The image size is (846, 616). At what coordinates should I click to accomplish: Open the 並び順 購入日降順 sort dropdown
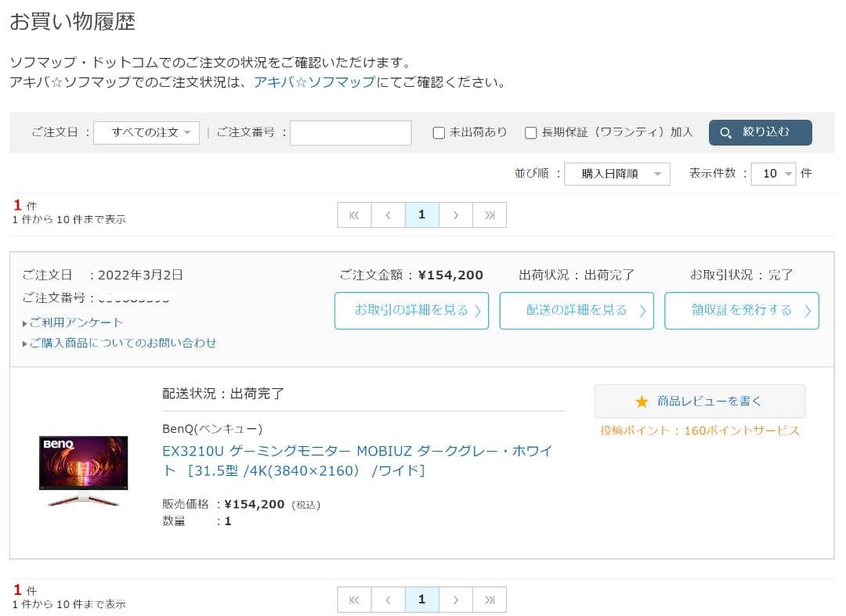pyautogui.click(x=616, y=174)
